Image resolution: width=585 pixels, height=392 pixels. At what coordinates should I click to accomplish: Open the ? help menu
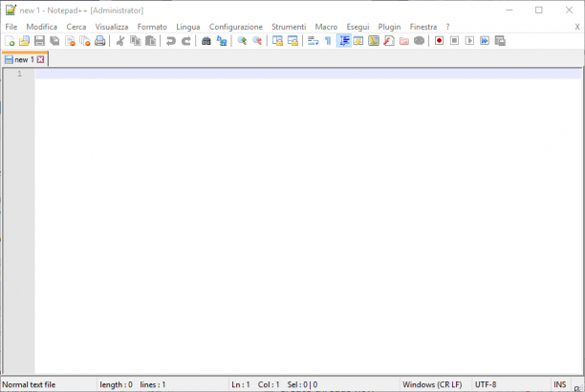tap(447, 27)
